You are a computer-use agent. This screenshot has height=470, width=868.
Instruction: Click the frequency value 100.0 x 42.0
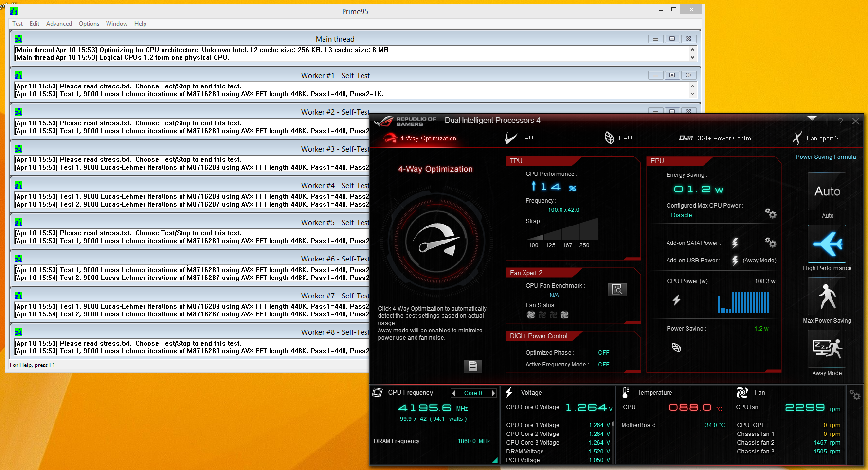(x=563, y=210)
